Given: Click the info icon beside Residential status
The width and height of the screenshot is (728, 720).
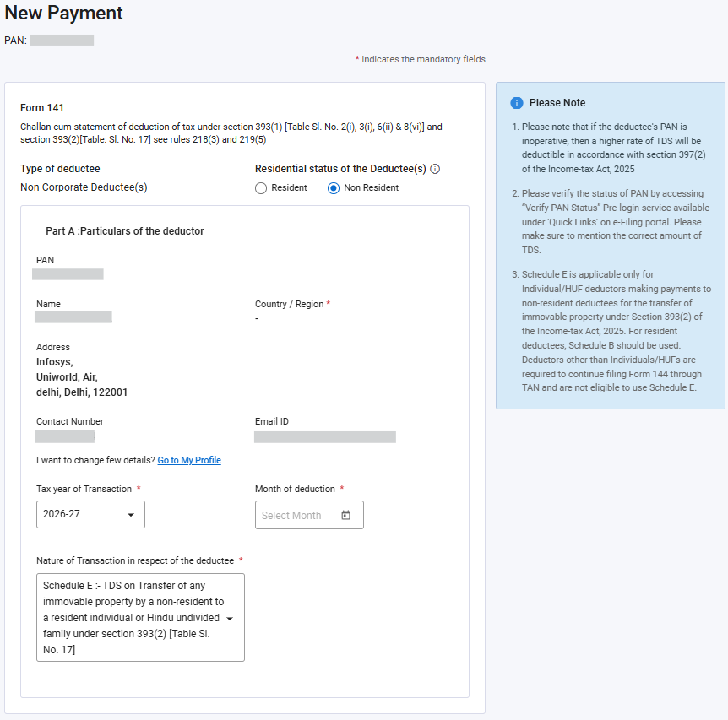Looking at the screenshot, I should (x=435, y=169).
